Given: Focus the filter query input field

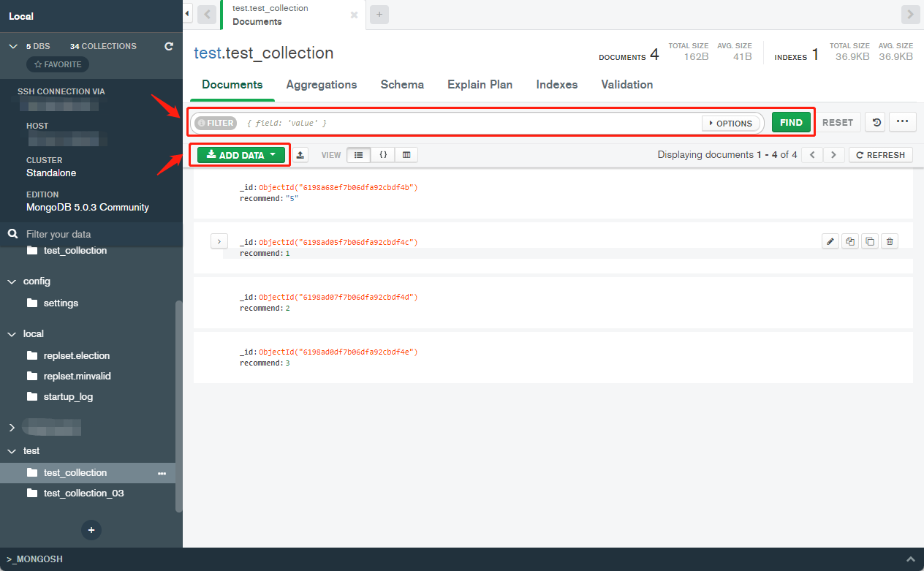Looking at the screenshot, I should click(x=471, y=123).
